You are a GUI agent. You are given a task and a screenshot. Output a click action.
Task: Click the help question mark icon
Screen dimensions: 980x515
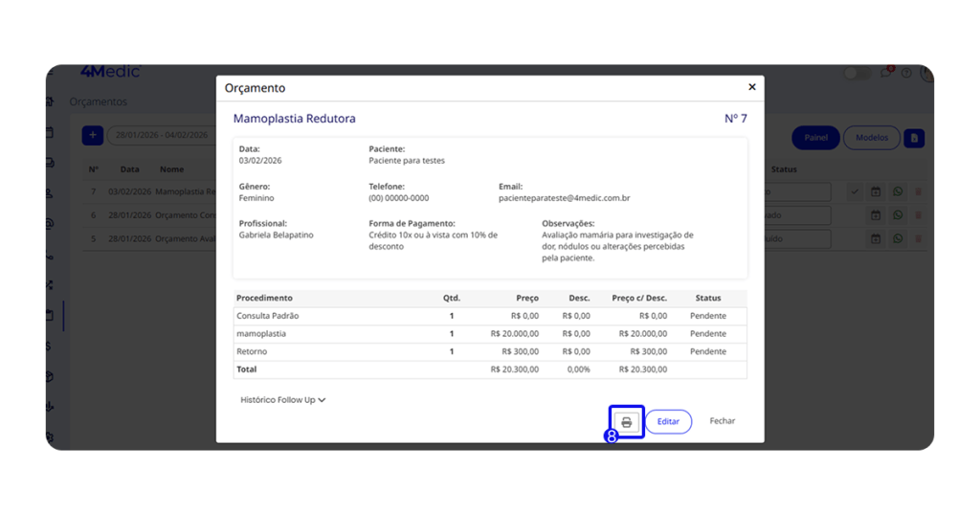point(906,73)
